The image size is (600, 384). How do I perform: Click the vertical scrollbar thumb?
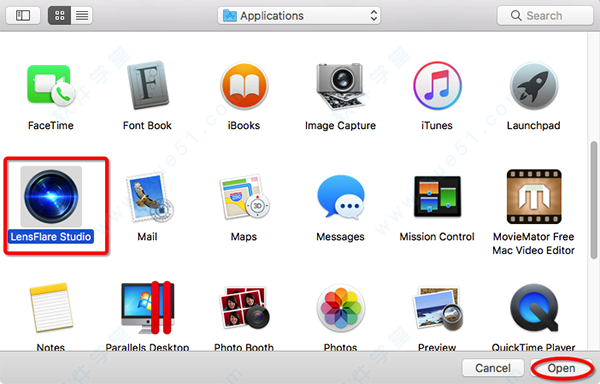pyautogui.click(x=594, y=200)
